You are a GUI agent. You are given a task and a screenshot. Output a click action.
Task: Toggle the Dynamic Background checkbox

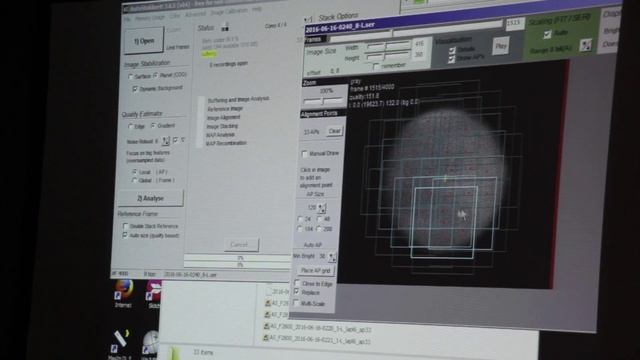pyautogui.click(x=135, y=89)
